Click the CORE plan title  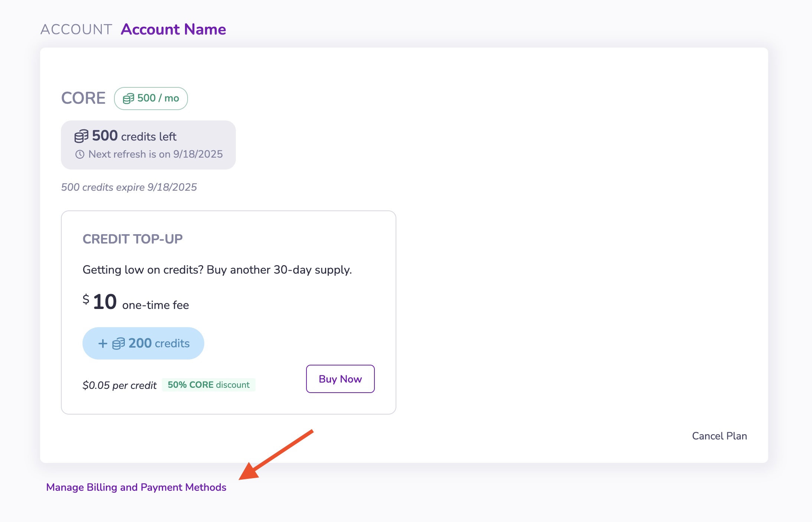click(83, 98)
